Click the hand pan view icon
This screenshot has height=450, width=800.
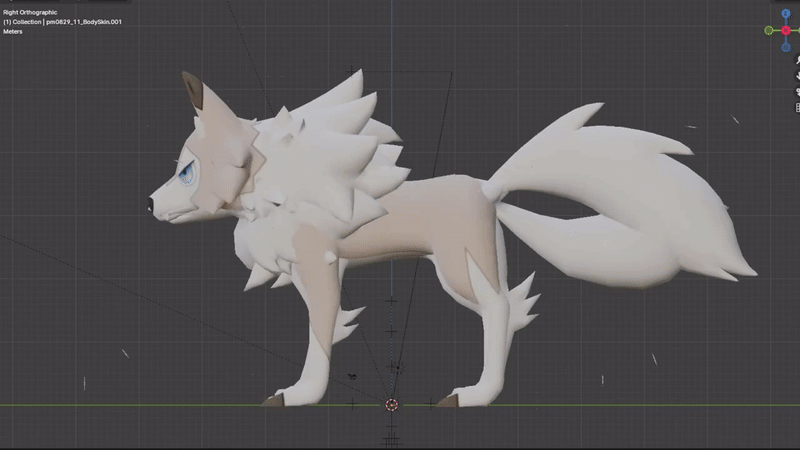(797, 76)
